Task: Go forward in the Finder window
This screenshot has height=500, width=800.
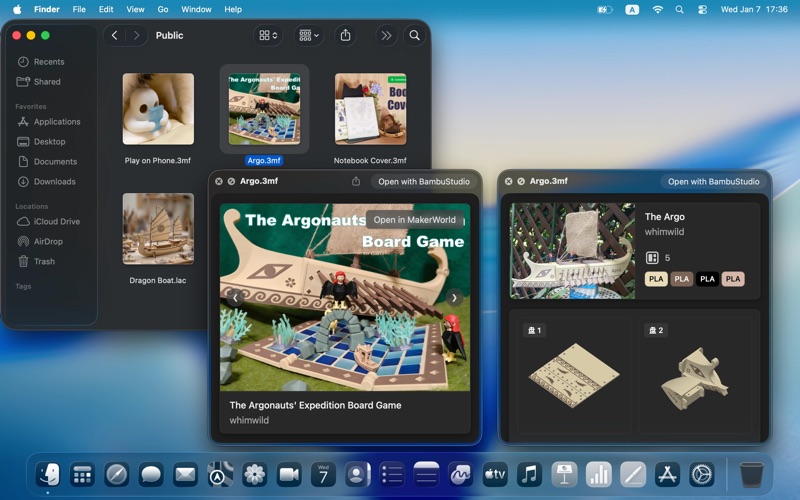Action: [x=136, y=35]
